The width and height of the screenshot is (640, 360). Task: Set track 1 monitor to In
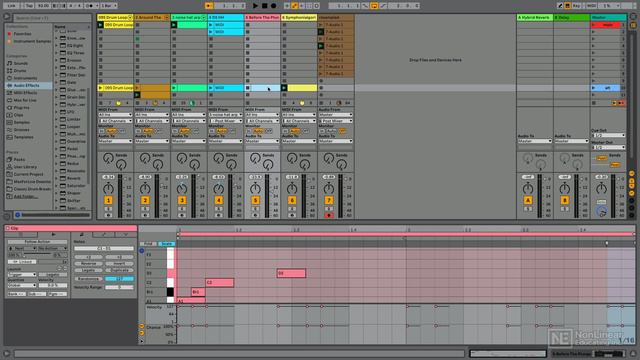coord(102,131)
